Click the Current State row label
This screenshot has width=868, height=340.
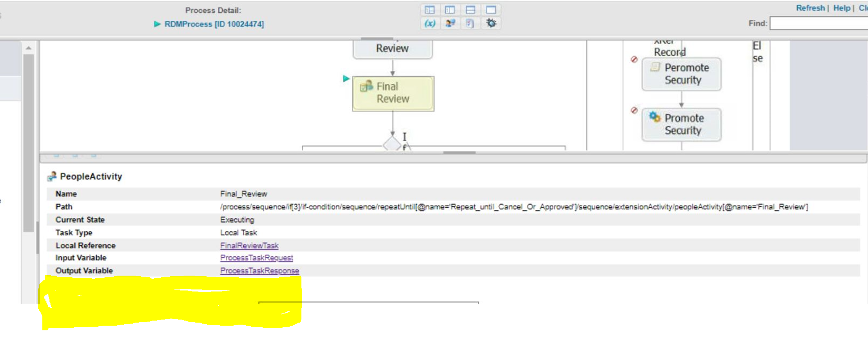tap(80, 220)
